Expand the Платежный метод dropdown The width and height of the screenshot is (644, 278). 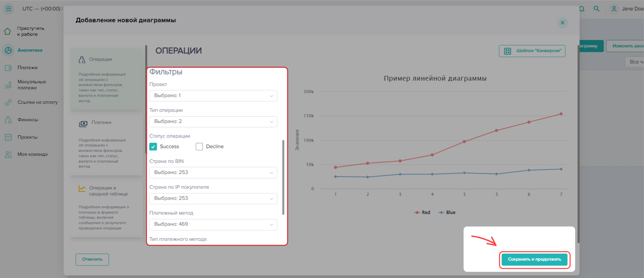213,224
